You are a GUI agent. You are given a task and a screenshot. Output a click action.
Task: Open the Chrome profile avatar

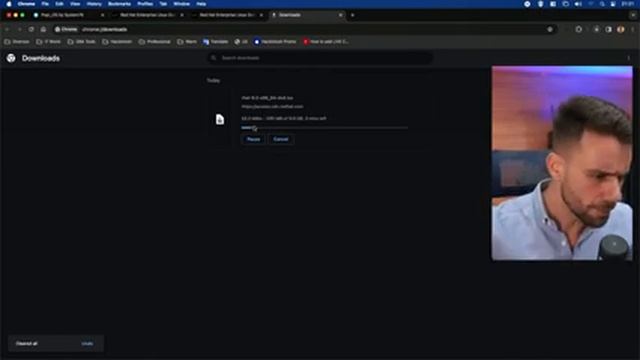(621, 29)
